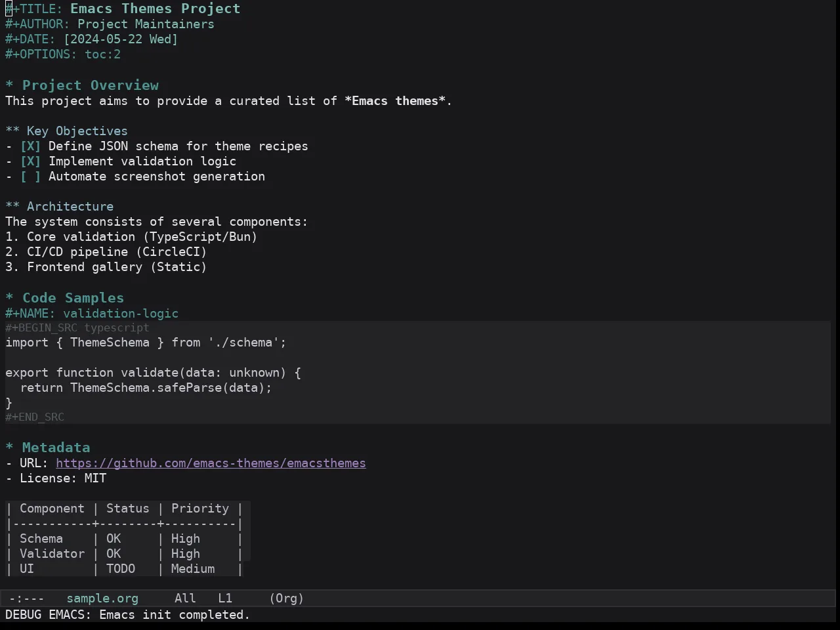Click the Priority table header cell
The height and width of the screenshot is (630, 840).
coord(200,509)
